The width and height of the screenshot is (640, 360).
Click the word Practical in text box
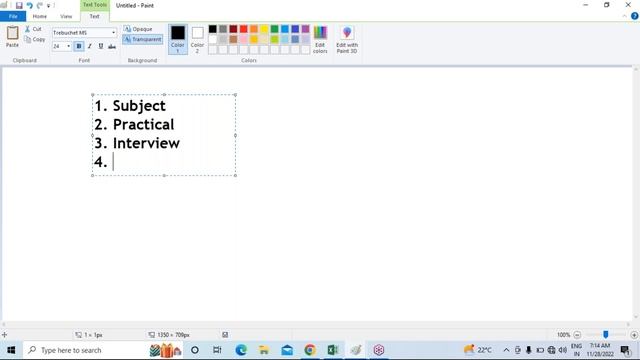(143, 124)
